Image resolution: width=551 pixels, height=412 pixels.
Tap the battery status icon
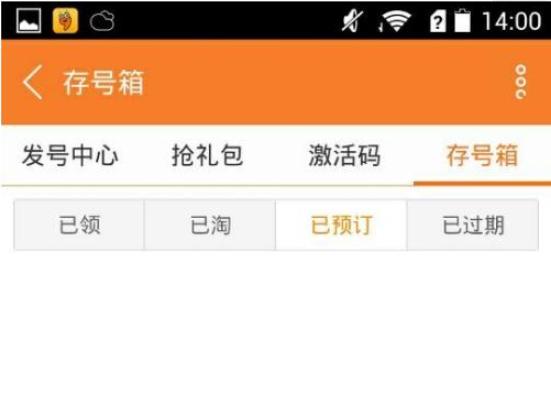pos(462,20)
